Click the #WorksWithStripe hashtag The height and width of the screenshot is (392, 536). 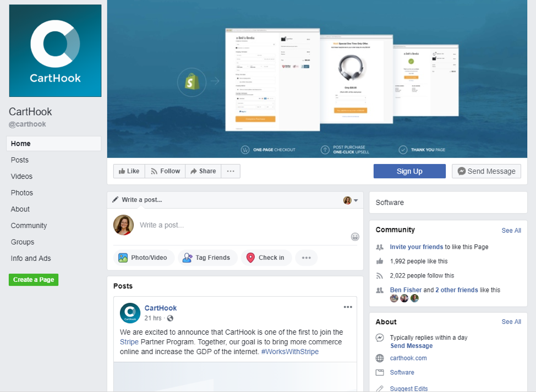pyautogui.click(x=290, y=352)
